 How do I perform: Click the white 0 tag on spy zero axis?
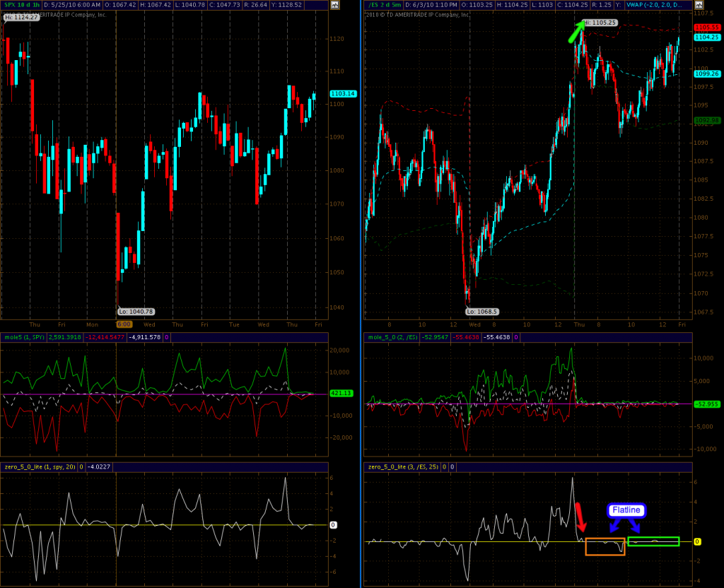point(333,525)
